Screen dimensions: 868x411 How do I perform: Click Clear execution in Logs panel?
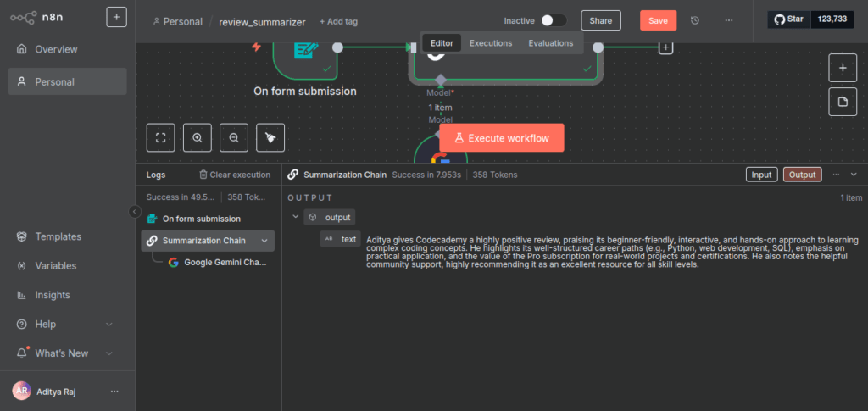[235, 175]
